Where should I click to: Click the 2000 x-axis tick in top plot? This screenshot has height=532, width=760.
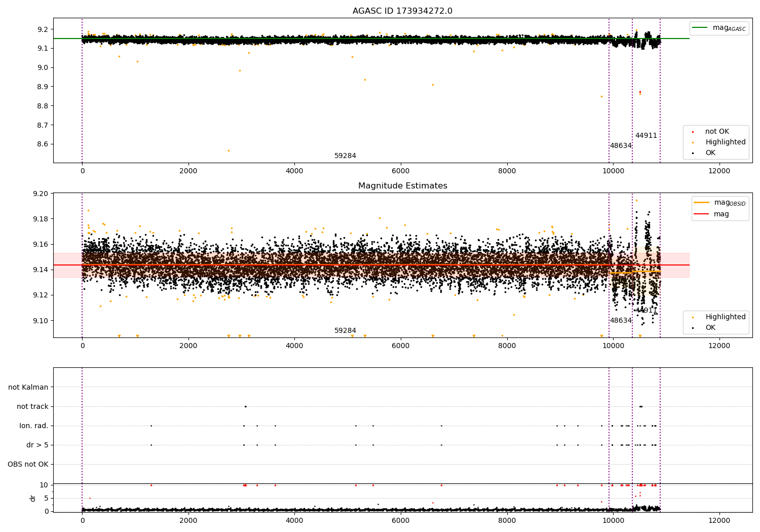(188, 171)
